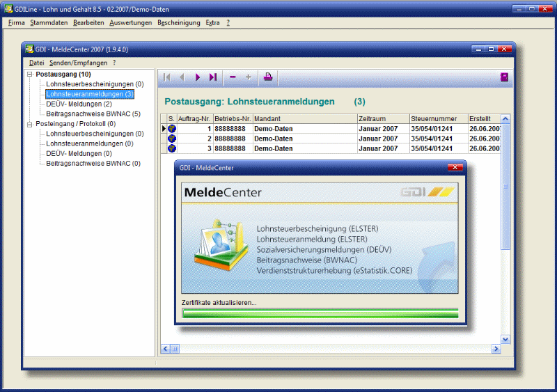Screen dimensions: 557x392
Task: Click the minus delete entry icon
Action: [x=233, y=77]
